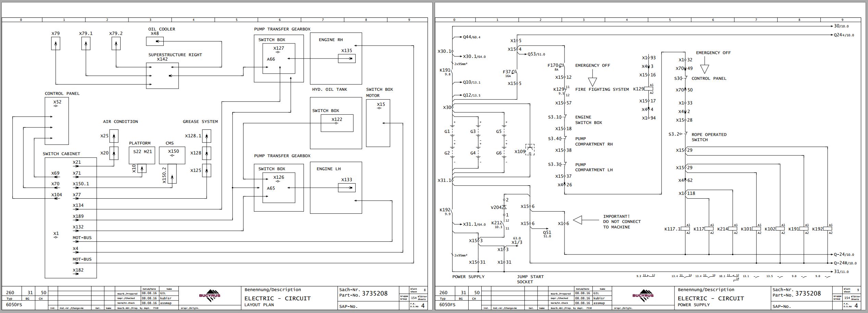The width and height of the screenshot is (868, 313).
Task: Select the K102 relay coil
Action: [780, 229]
